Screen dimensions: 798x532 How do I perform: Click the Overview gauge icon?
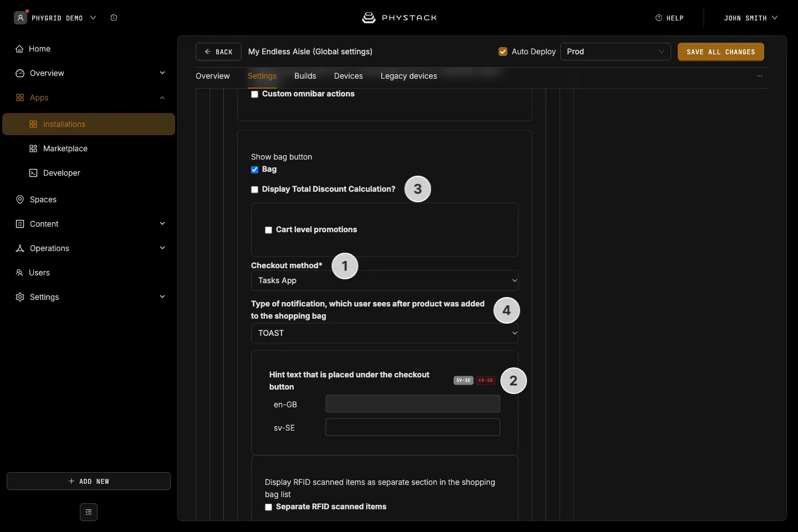pos(20,73)
